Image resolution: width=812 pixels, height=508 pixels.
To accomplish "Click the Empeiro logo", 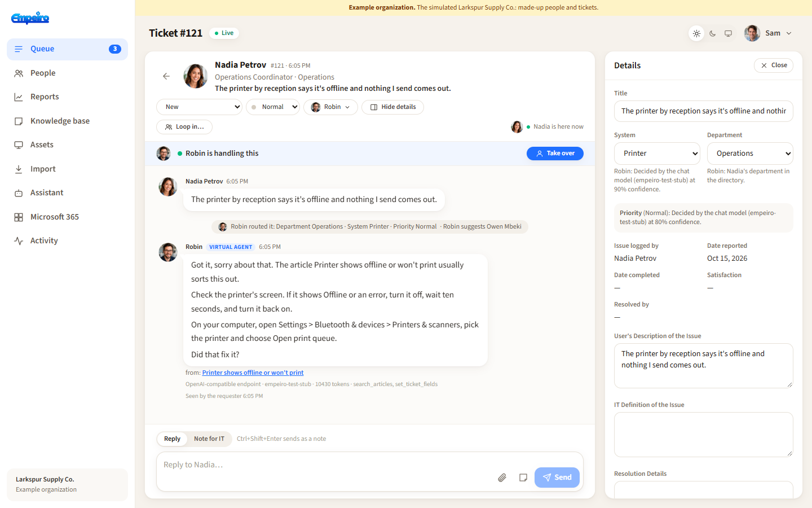I will click(x=30, y=18).
